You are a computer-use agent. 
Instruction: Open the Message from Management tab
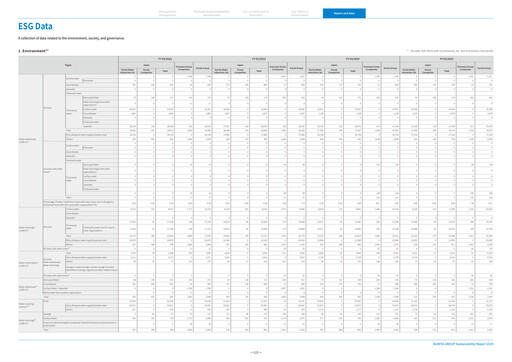[x=167, y=13]
